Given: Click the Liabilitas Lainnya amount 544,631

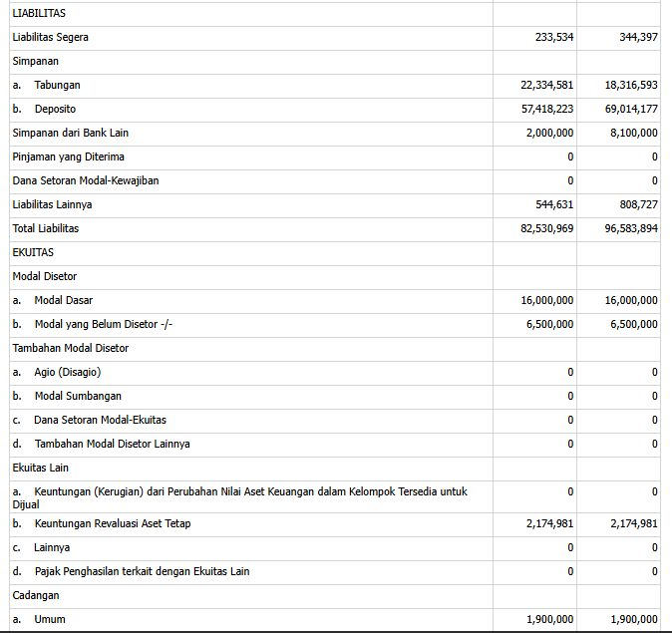Looking at the screenshot, I should tap(553, 204).
